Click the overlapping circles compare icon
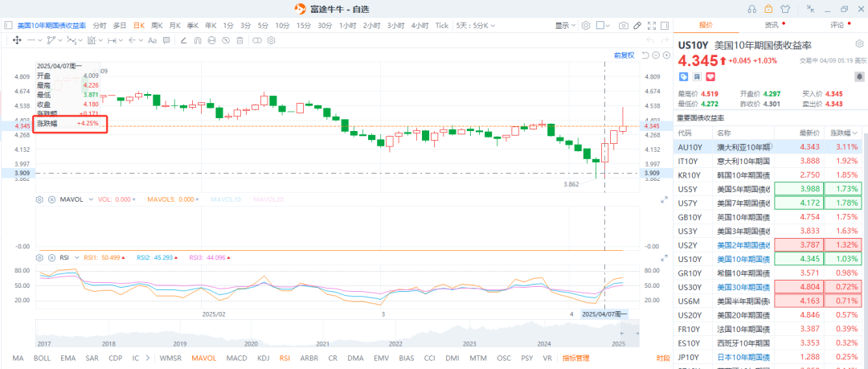868x369 pixels. 257,40
